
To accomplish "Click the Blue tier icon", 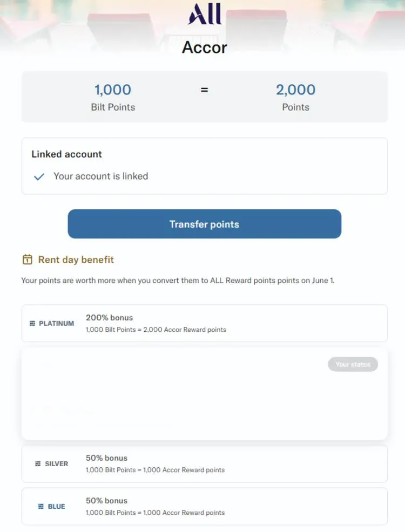I will pos(40,506).
